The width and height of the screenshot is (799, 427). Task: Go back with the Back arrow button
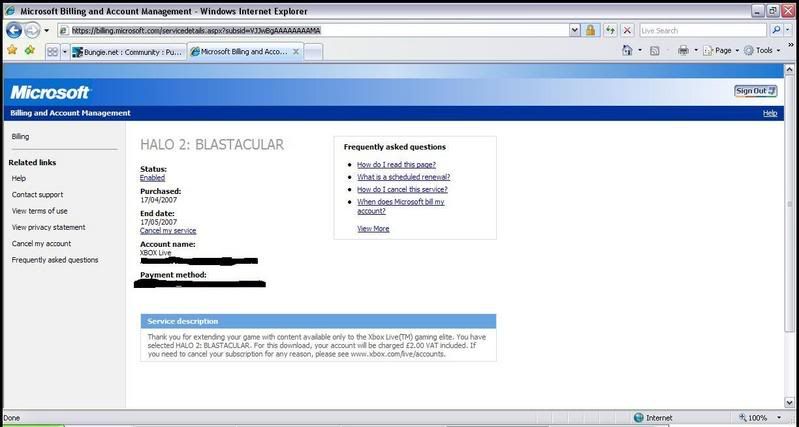coord(14,31)
